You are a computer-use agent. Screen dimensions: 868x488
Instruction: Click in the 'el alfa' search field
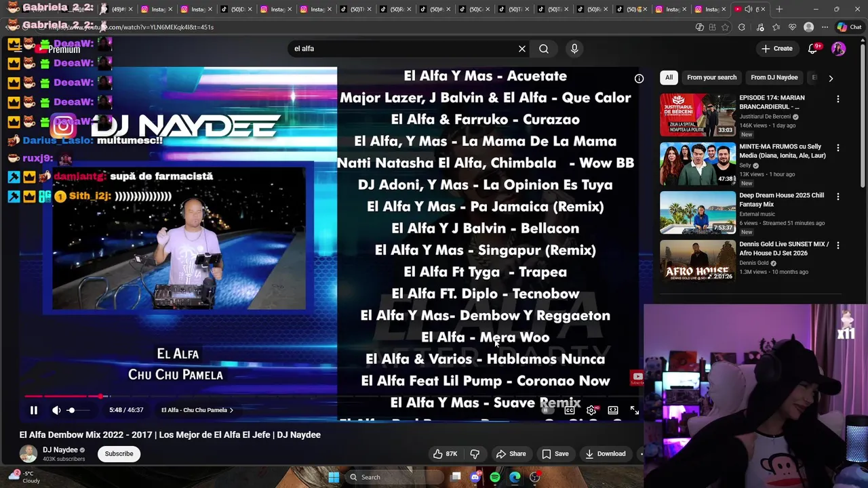(x=403, y=49)
